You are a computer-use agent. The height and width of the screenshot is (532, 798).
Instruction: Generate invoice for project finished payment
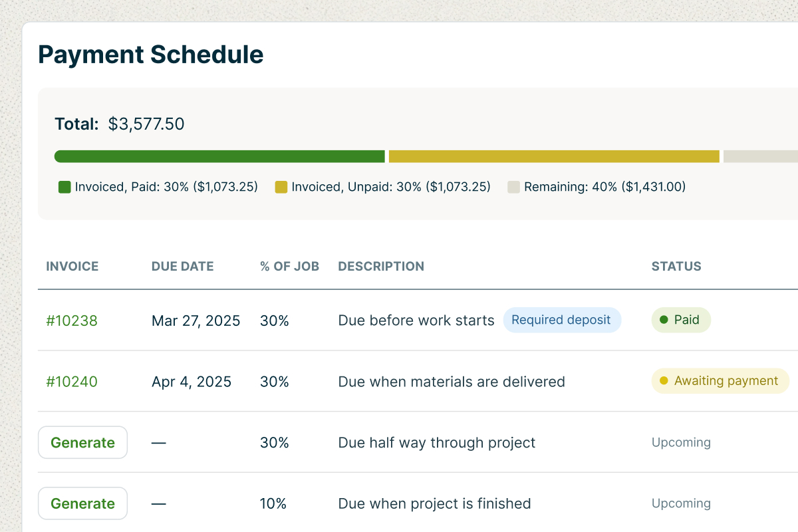coord(82,503)
